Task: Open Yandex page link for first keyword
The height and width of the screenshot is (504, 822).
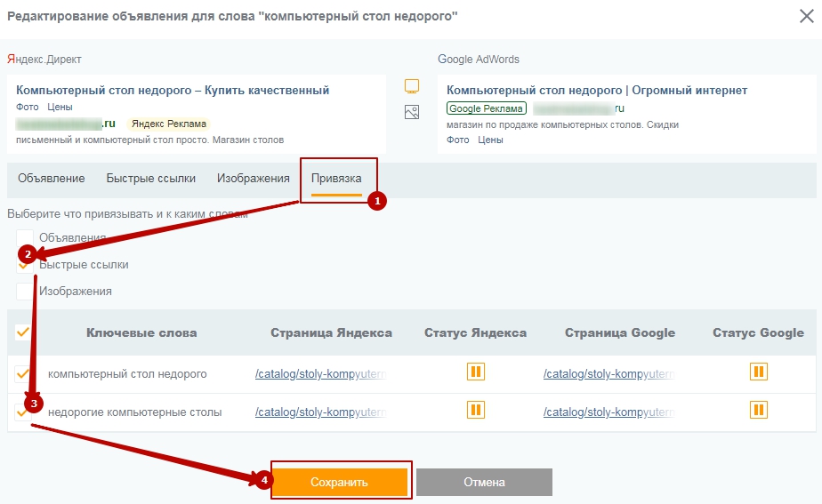Action: (x=320, y=374)
